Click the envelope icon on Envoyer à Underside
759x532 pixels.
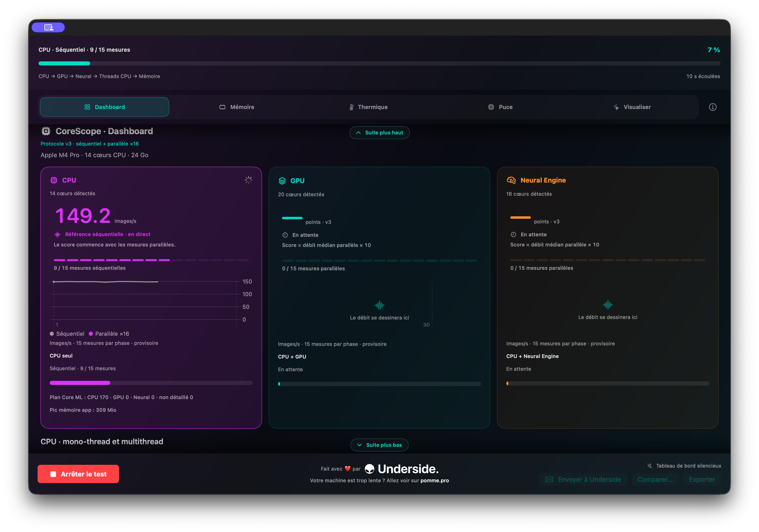(x=549, y=480)
